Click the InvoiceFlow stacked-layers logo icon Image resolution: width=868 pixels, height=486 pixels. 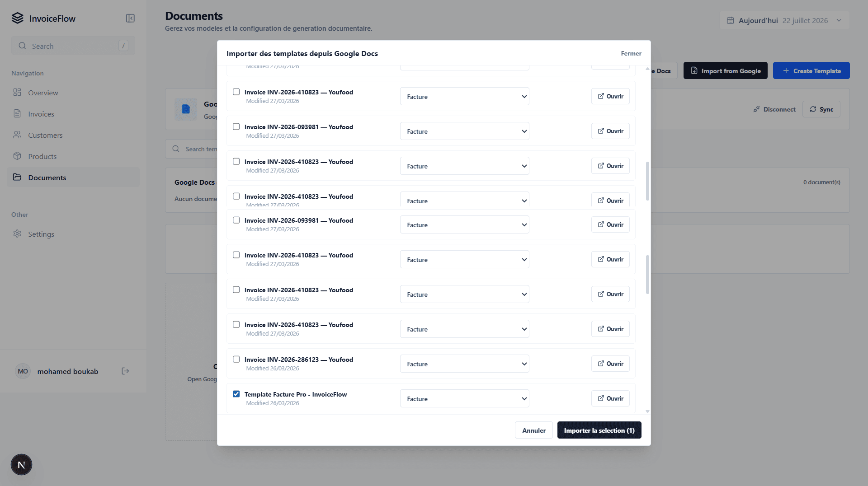pyautogui.click(x=17, y=18)
